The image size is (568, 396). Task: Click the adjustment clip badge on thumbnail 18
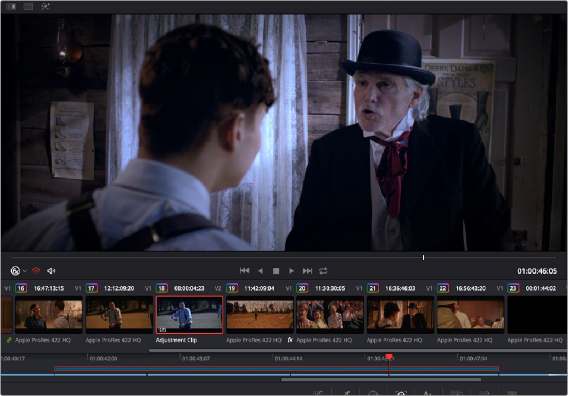click(163, 330)
